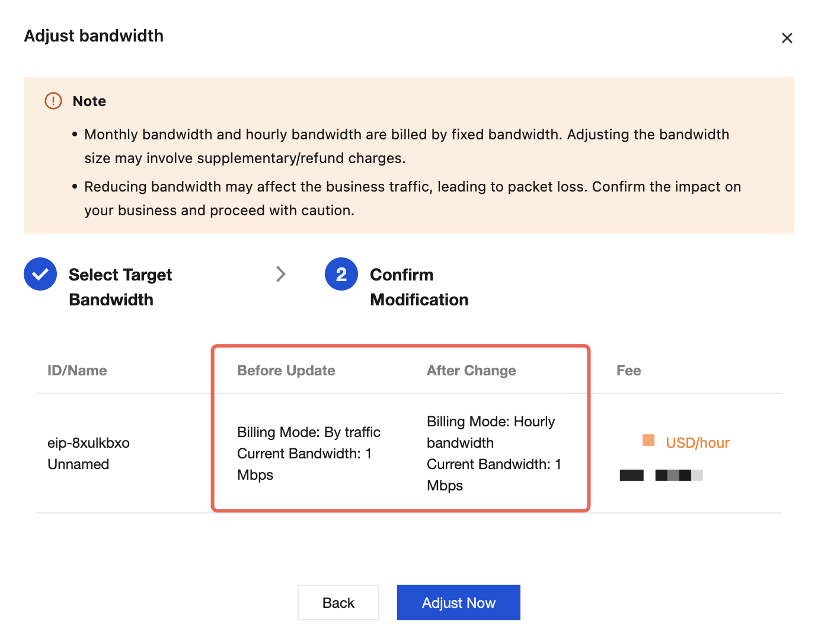
Task: Select the eip-8xulkbxo instance ID
Action: (88, 443)
